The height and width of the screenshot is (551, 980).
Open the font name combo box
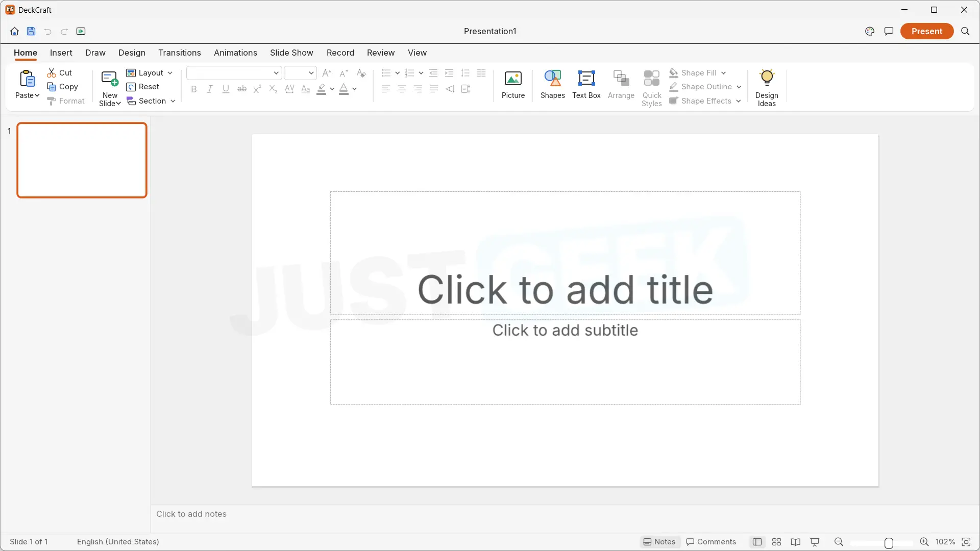(x=234, y=73)
